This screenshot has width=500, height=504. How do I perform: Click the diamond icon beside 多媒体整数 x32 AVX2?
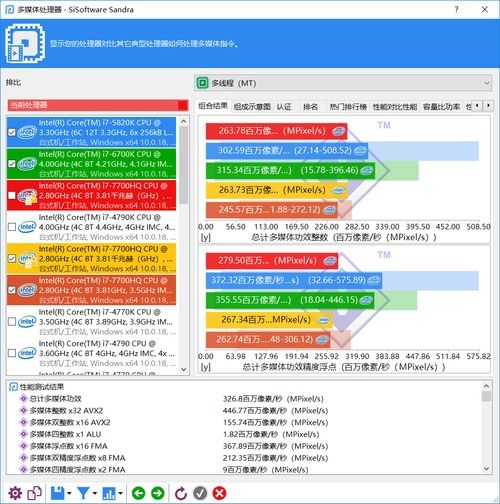[x=23, y=410]
